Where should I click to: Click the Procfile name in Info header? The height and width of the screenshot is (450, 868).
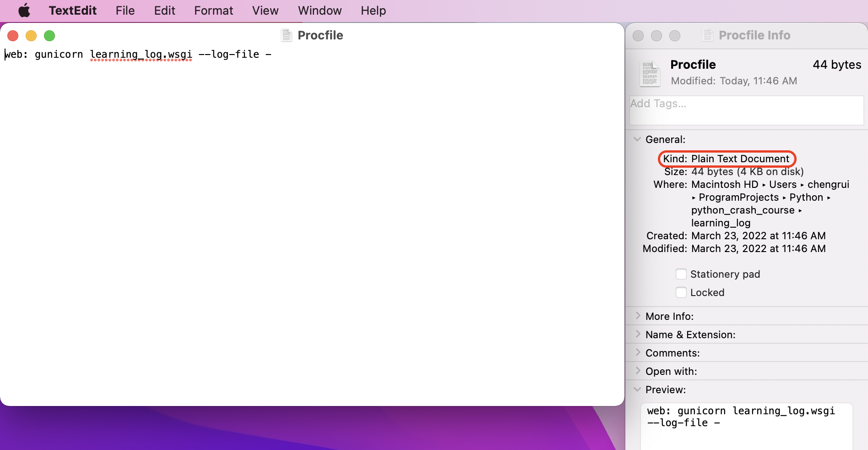pyautogui.click(x=693, y=65)
